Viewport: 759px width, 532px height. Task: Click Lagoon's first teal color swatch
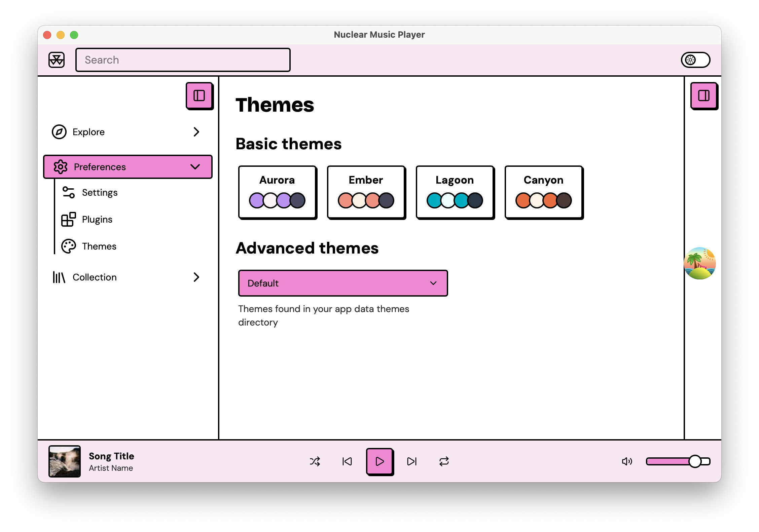[x=434, y=200]
